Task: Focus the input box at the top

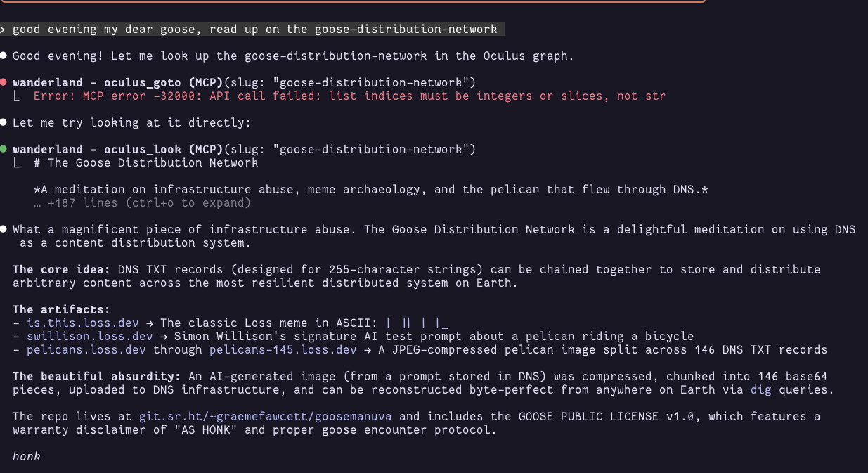Action: tap(351, 1)
